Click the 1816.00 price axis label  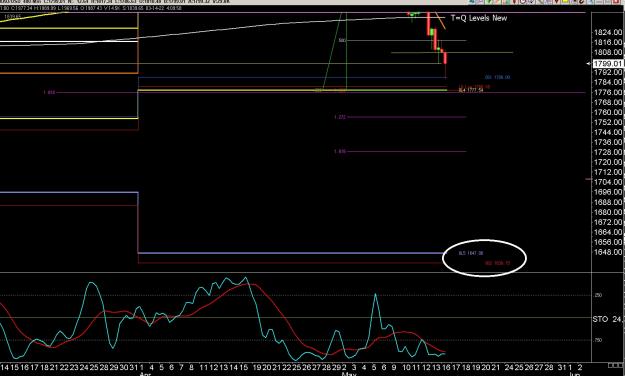(608, 42)
